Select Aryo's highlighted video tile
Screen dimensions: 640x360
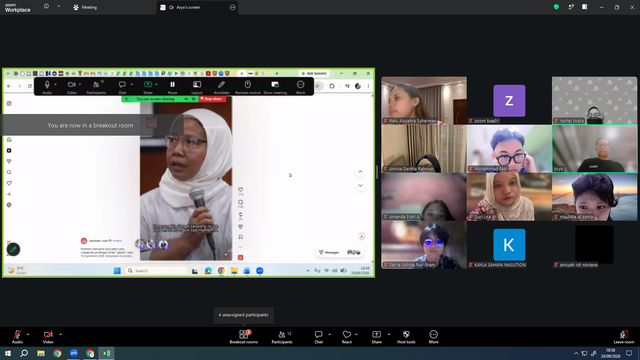(594, 149)
